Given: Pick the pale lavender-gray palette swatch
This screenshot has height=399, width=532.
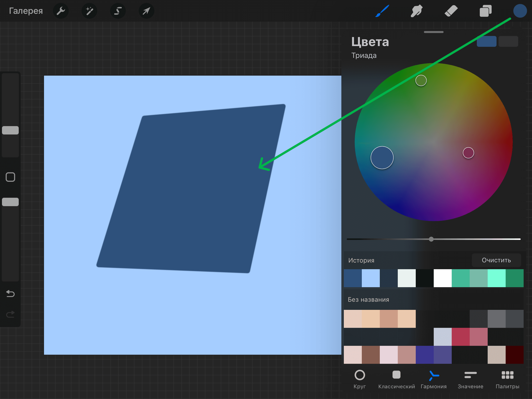Looking at the screenshot, I should click(443, 337).
